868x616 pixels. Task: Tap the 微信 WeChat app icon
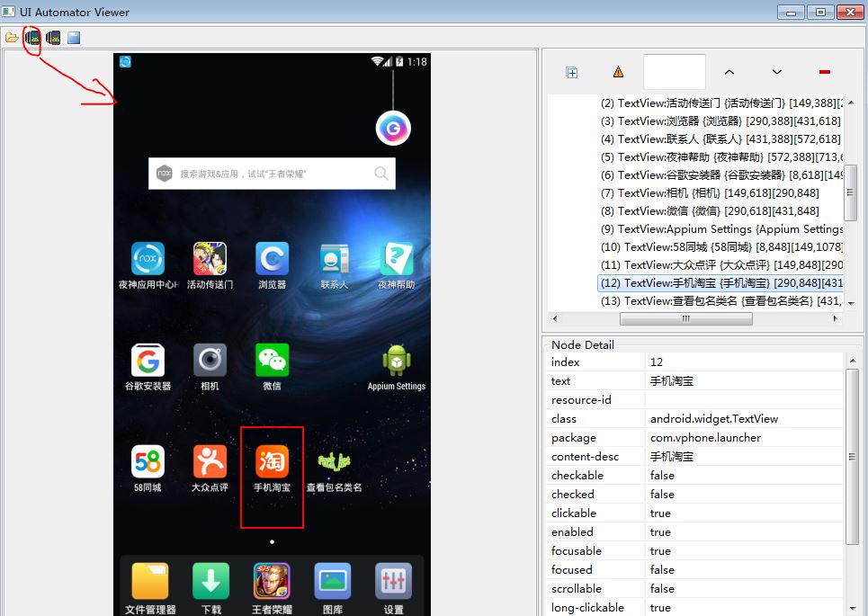tap(272, 361)
